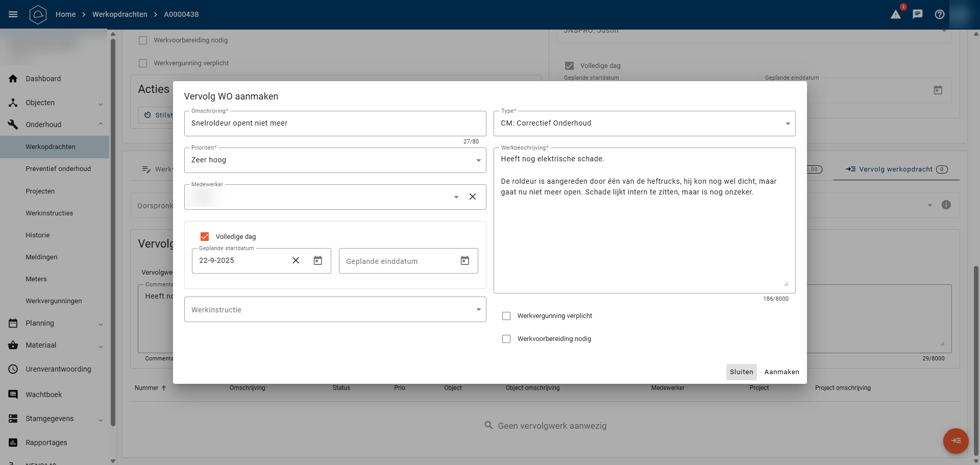Clear the 22-9-2025 start date
Viewport: 980px width, 465px height.
click(296, 261)
